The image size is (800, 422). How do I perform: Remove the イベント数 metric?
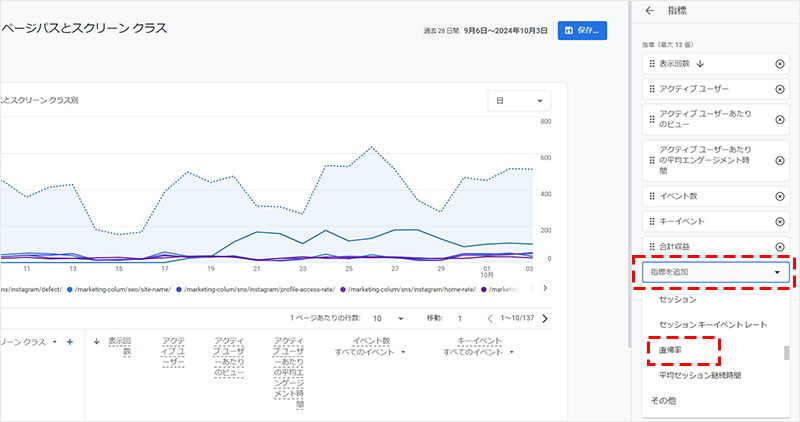[x=779, y=194]
